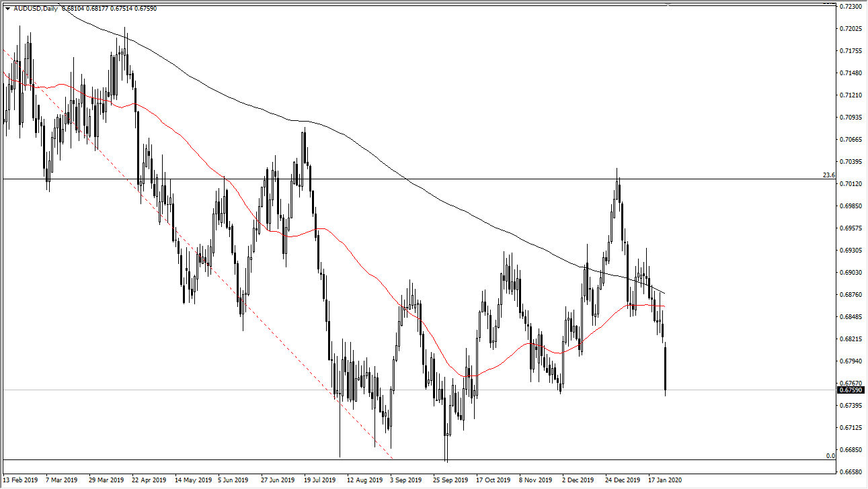
Task: Collapse the AUDUSD,Daily header using the triangle arrow
Action: pyautogui.click(x=7, y=9)
